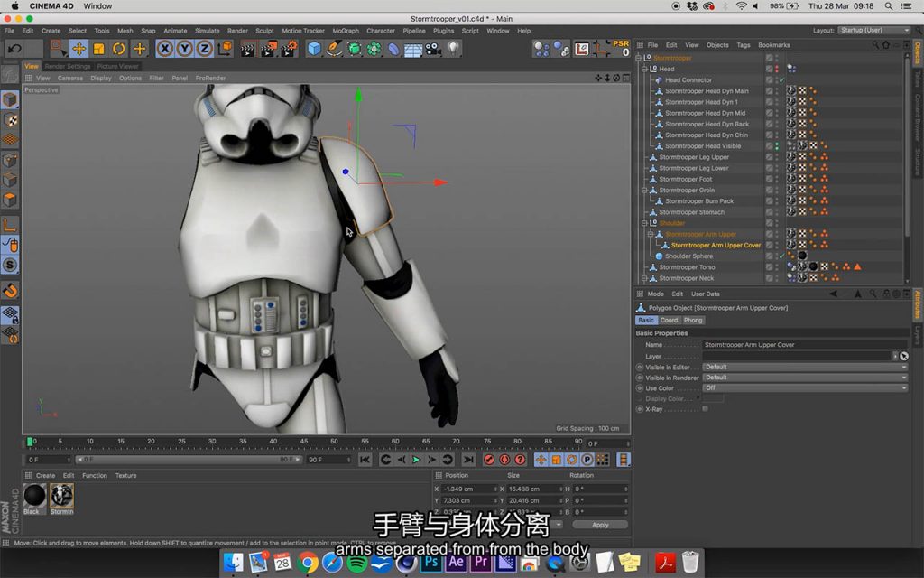Open Edit Render Settings icon
924x578 pixels.
tap(289, 49)
